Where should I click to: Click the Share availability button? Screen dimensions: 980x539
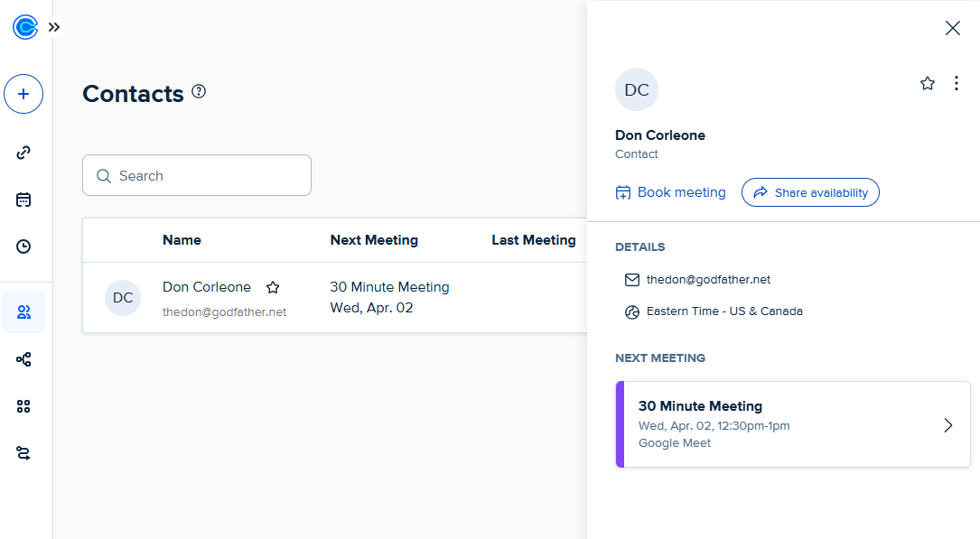pos(810,192)
